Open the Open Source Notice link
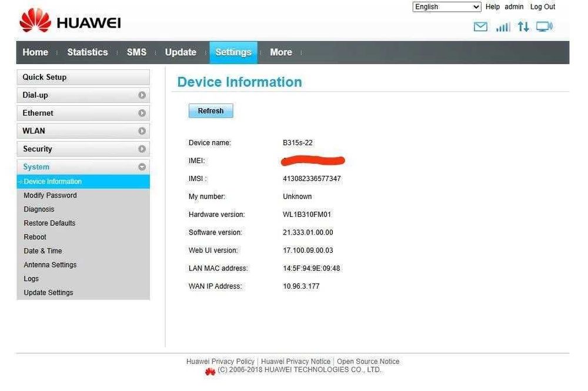 tap(368, 362)
